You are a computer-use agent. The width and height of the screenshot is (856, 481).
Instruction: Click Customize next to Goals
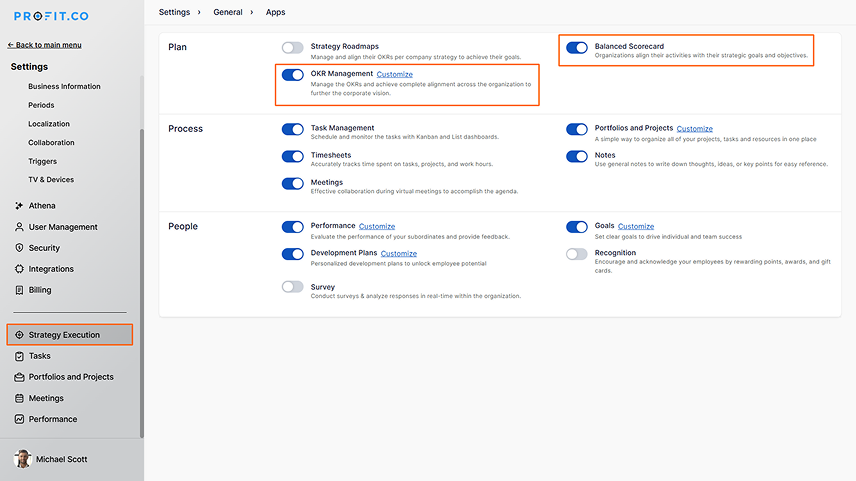[636, 227]
